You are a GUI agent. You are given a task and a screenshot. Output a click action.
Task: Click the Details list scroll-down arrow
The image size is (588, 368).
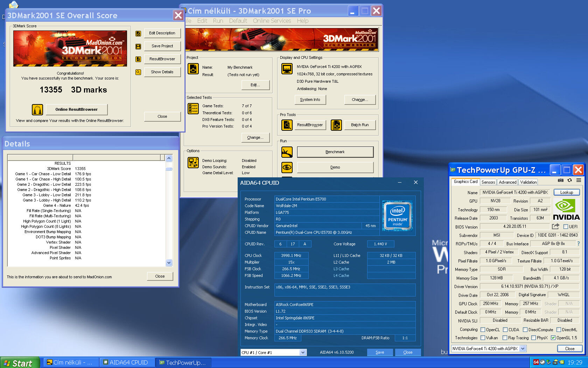(x=169, y=263)
